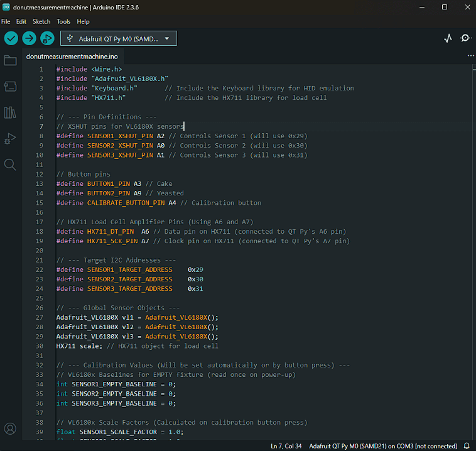
Task: Open the Tools menu
Action: [63, 21]
